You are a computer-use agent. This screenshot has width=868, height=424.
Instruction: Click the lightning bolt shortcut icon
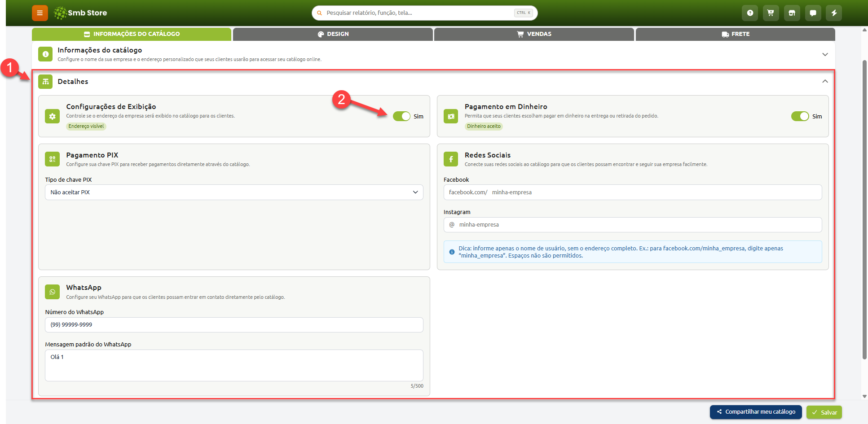pyautogui.click(x=834, y=13)
